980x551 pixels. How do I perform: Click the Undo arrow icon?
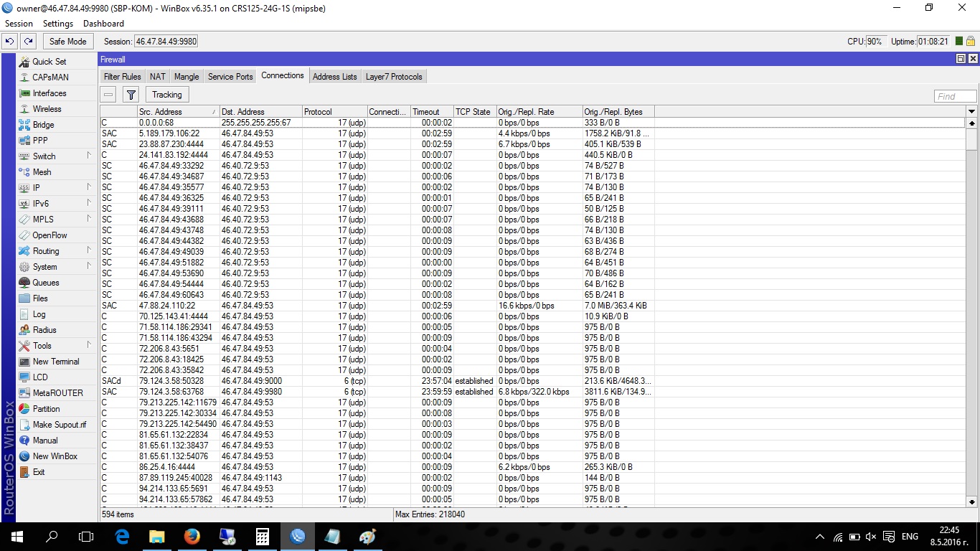(x=10, y=42)
